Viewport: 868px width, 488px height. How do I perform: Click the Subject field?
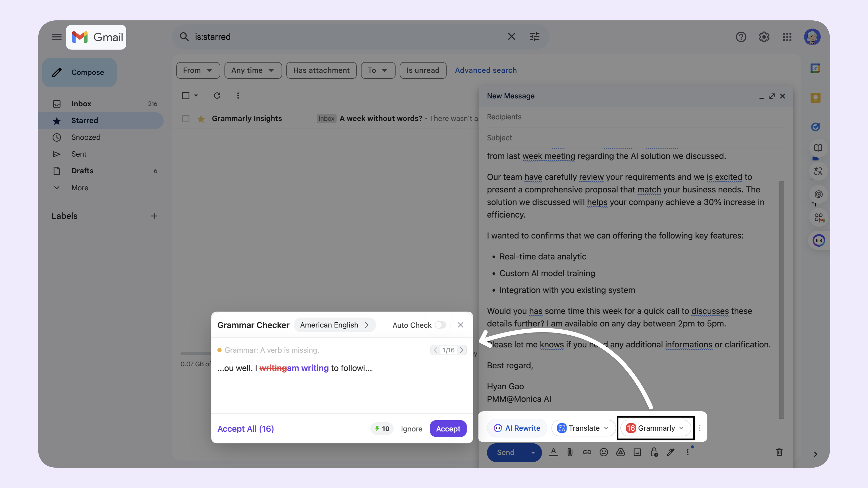[636, 138]
